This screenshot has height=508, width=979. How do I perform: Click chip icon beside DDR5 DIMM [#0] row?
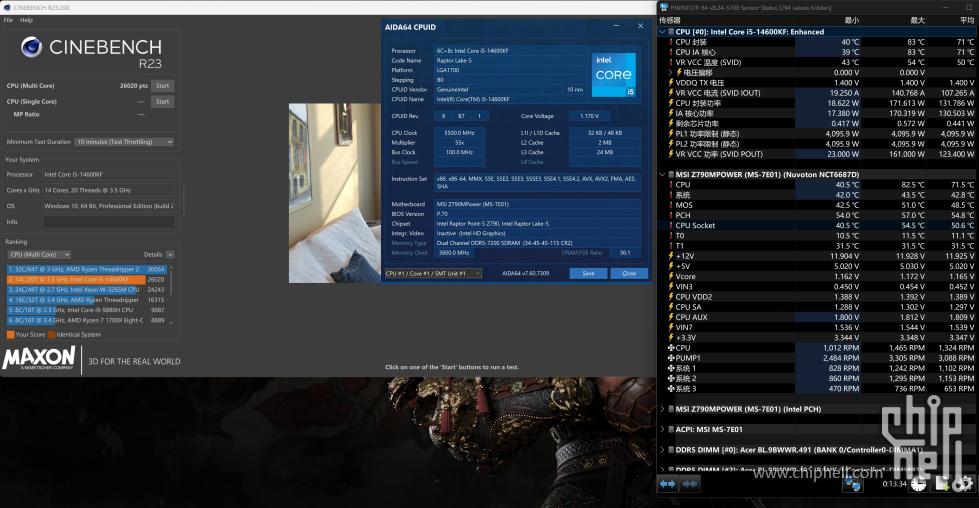671,450
